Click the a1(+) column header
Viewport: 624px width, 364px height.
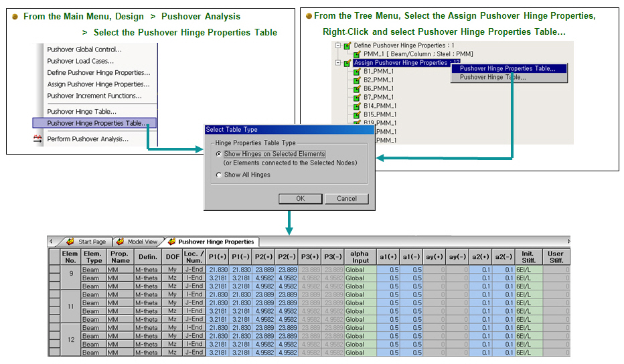388,257
